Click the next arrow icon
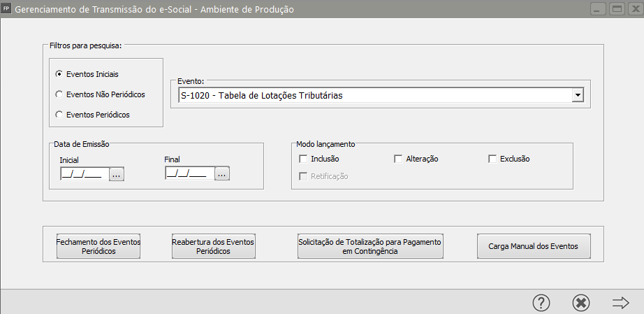Viewport: 644px width, 314px height. 620,302
